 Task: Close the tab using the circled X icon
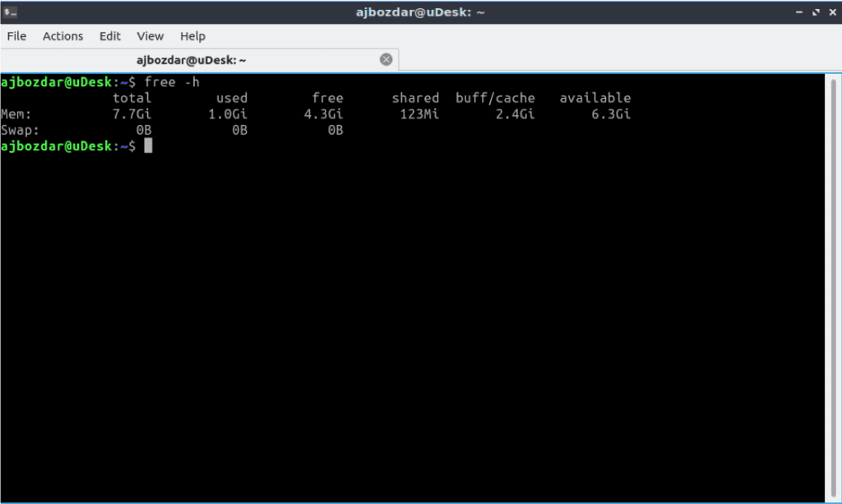click(386, 58)
